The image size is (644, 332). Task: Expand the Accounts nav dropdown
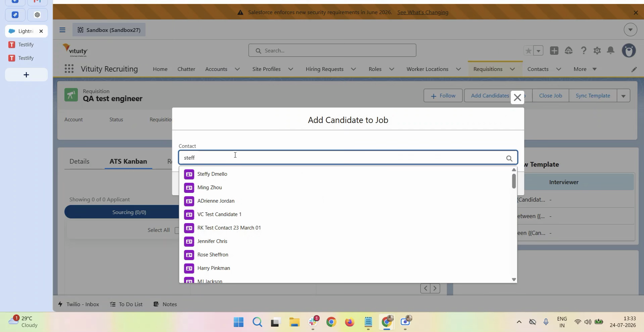point(237,69)
